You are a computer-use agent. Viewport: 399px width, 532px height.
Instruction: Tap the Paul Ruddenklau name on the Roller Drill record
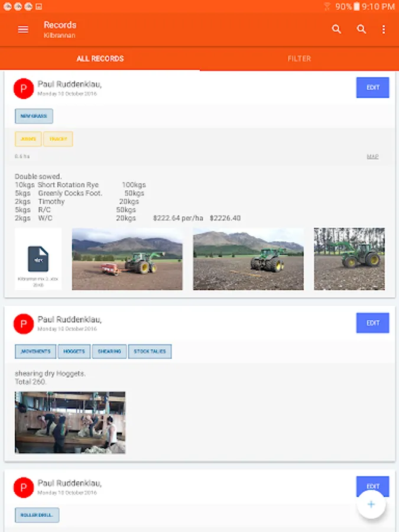(x=70, y=483)
